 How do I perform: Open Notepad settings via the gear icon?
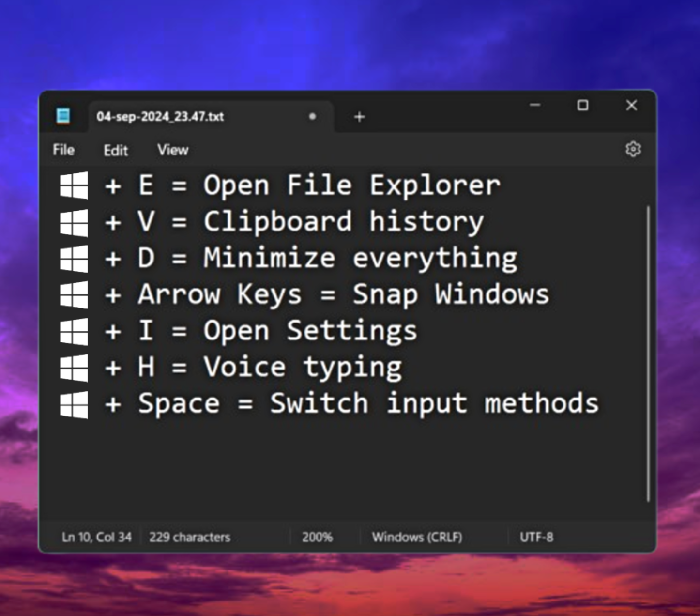point(633,150)
